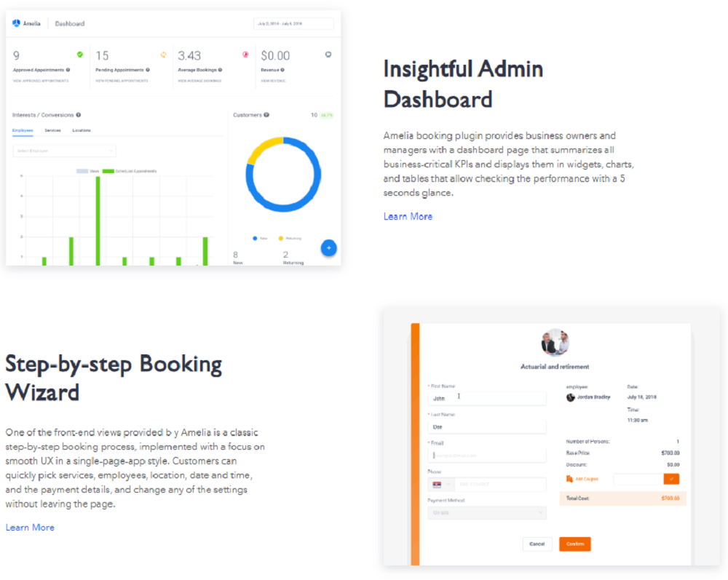
Task: Click Learn More under Insightful Admin Dashboard
Action: 408,216
